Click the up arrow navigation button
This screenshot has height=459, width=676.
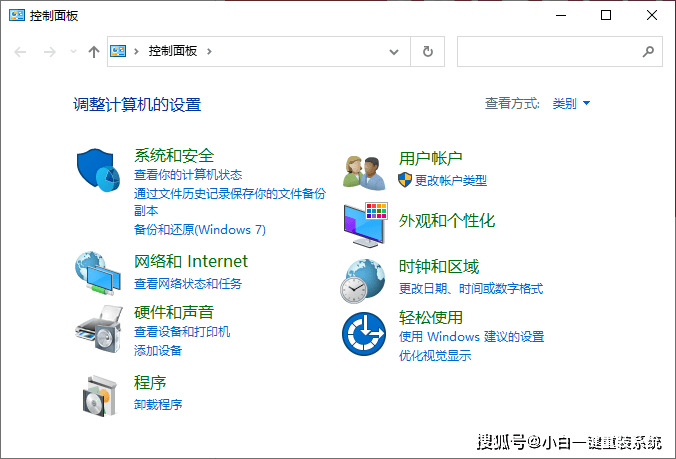[94, 52]
